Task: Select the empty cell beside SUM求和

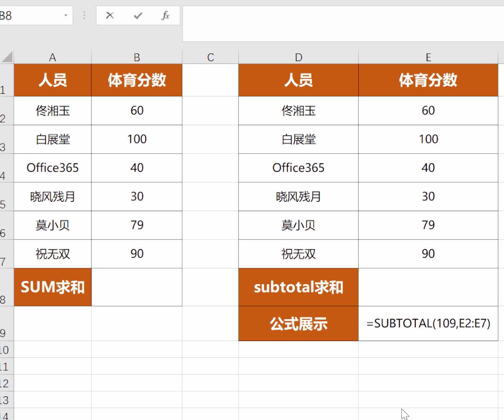Action: click(136, 287)
